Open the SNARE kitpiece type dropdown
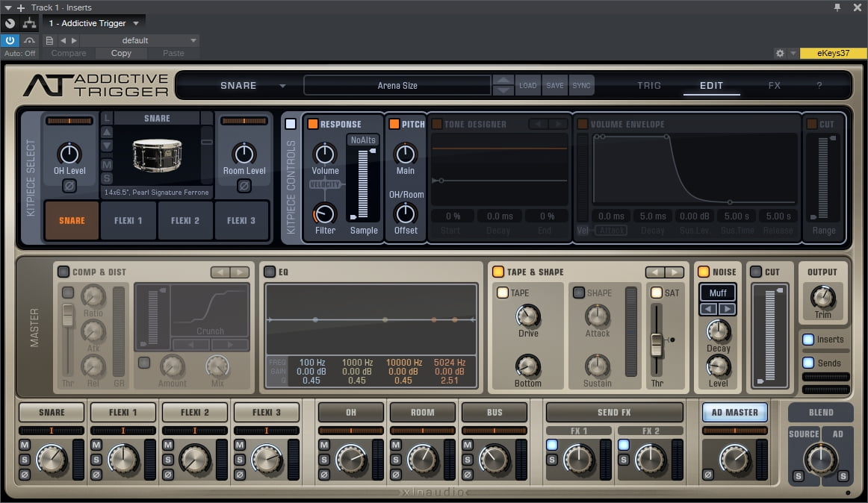Screen dimensions: 868x503 pyautogui.click(x=282, y=86)
